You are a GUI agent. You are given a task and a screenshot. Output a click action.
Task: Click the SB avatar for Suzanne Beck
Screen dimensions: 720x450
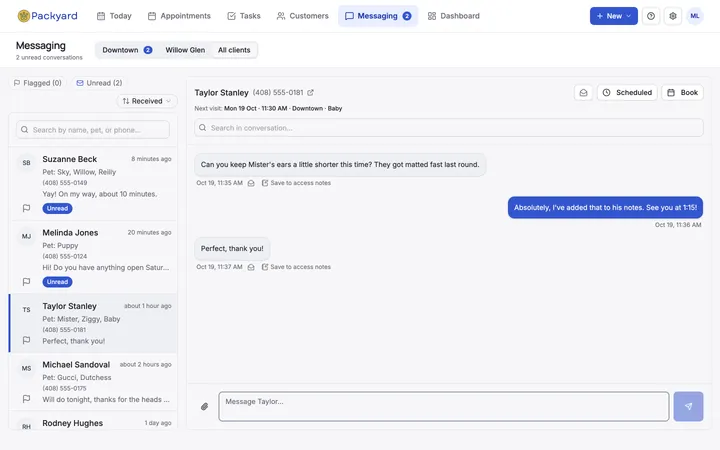tap(27, 163)
